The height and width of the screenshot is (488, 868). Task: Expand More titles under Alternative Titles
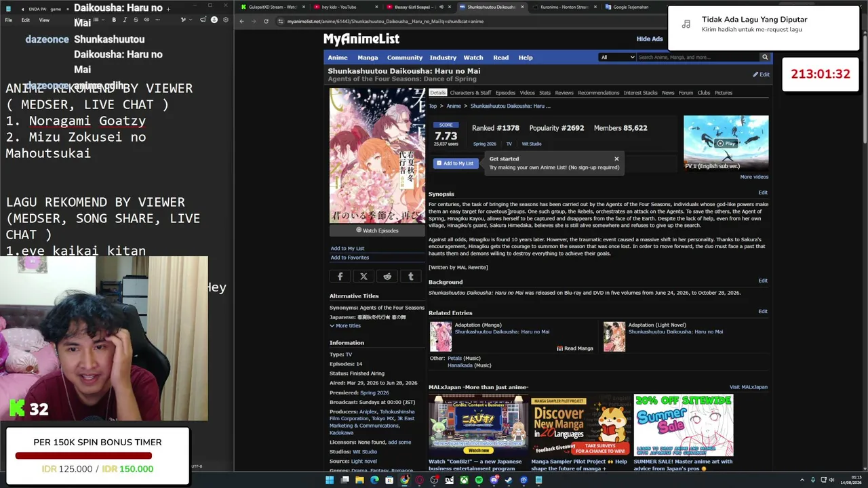coord(345,325)
